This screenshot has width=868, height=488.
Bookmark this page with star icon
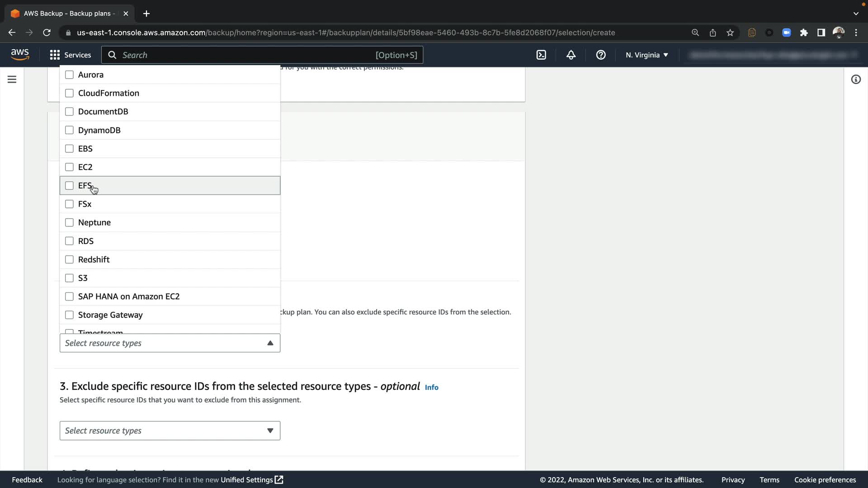tap(730, 33)
